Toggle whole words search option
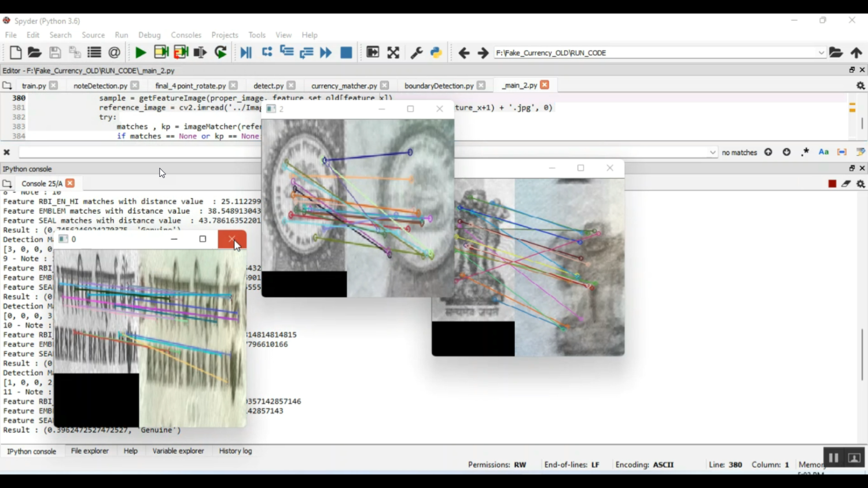Screen dimensions: 868x488 (842, 152)
